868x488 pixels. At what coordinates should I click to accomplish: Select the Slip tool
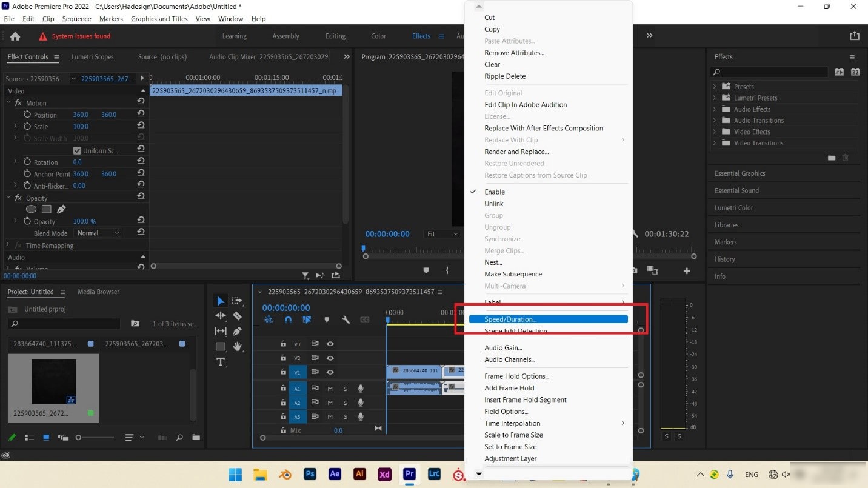[x=221, y=331]
